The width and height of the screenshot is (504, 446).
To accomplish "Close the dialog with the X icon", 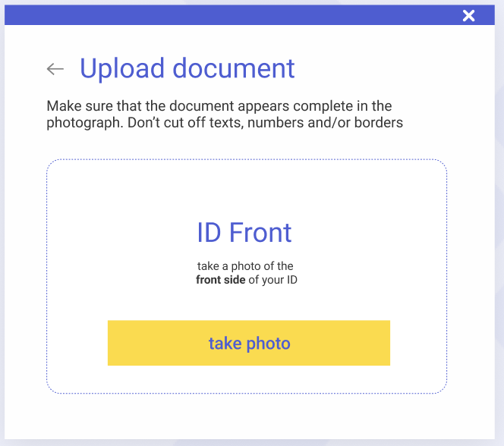I will [468, 15].
